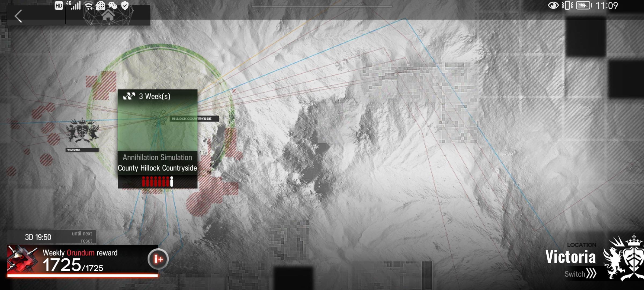Screen dimensions: 644x290
Task: Open the weekly reward info button
Action: pos(158,259)
